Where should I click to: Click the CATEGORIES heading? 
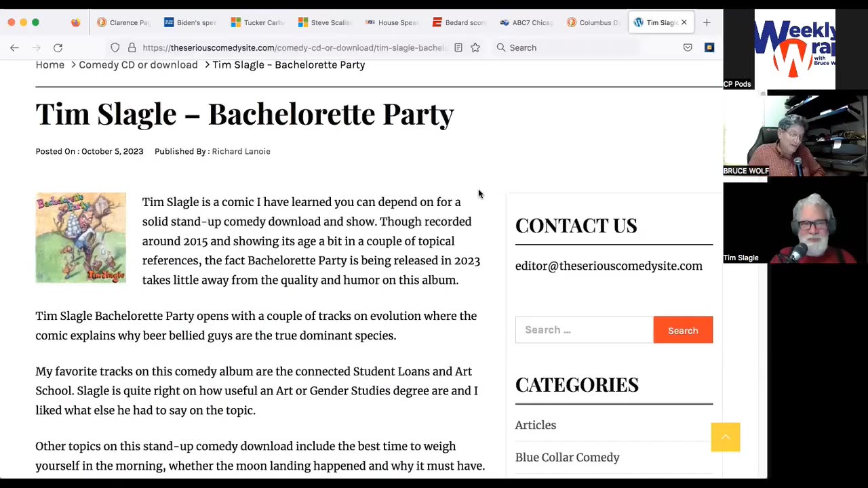tap(577, 384)
